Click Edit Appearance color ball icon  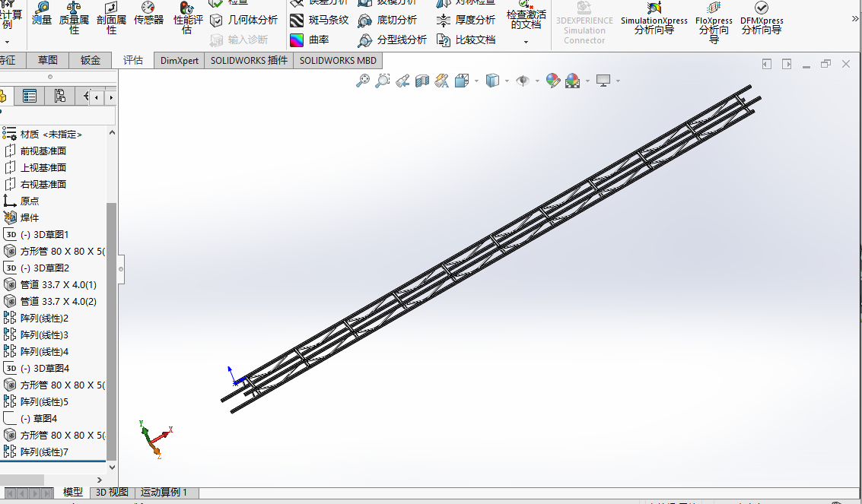(x=553, y=81)
